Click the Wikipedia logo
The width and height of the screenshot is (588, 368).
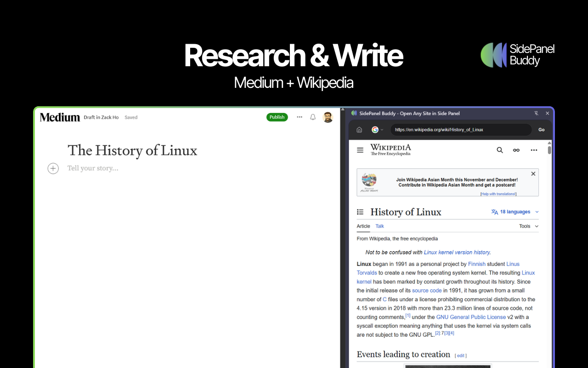[x=390, y=149]
